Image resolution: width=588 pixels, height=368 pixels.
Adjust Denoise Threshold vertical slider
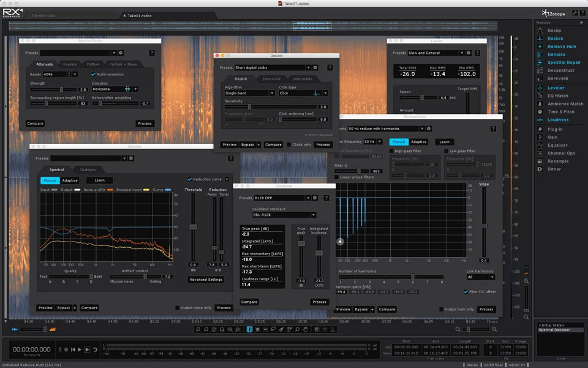coord(193,227)
